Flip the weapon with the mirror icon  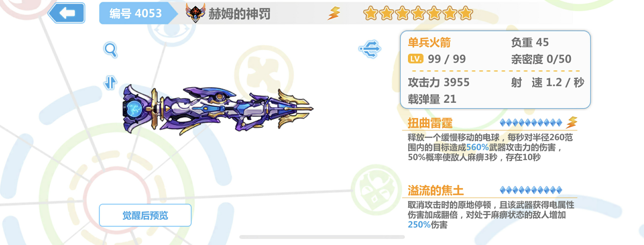point(110,83)
